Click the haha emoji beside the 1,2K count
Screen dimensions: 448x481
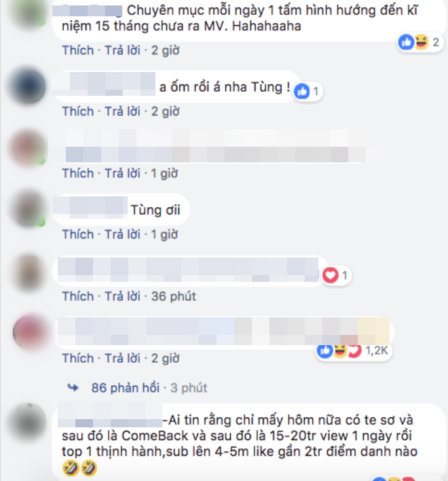coord(339,351)
